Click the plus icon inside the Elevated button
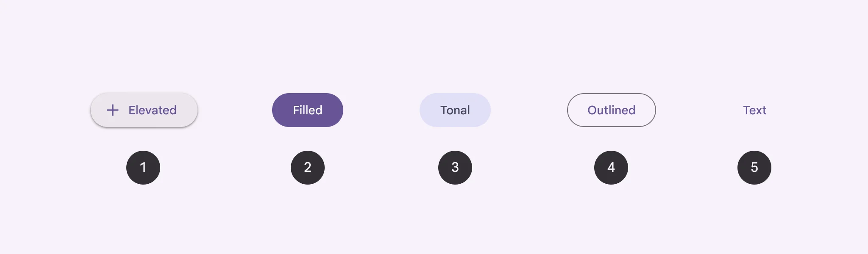 click(x=112, y=110)
